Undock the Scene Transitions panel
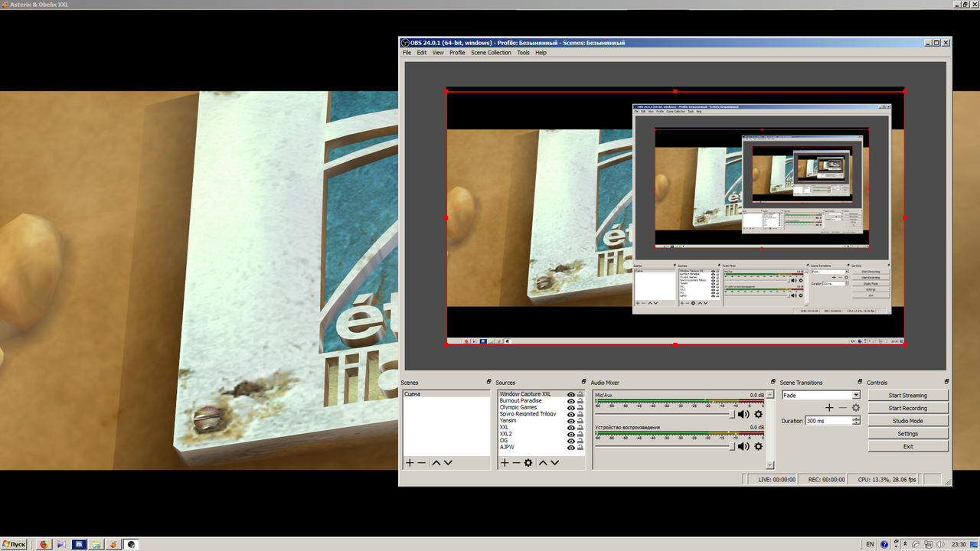This screenshot has width=980, height=551. (x=860, y=382)
